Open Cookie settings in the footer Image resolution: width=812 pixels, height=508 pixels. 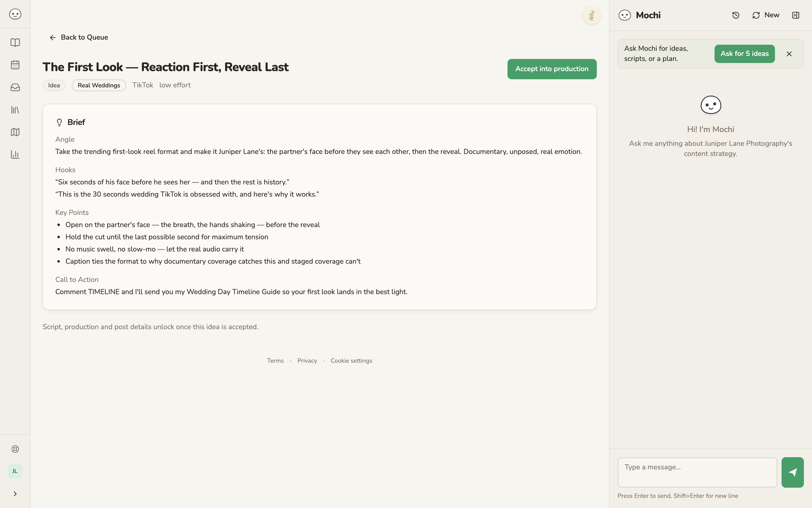click(x=351, y=360)
